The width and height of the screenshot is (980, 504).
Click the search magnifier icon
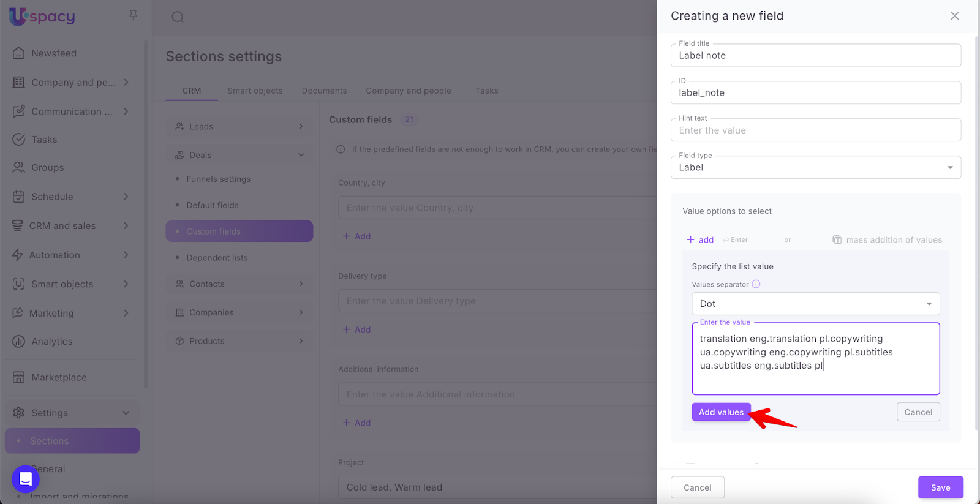pos(178,17)
